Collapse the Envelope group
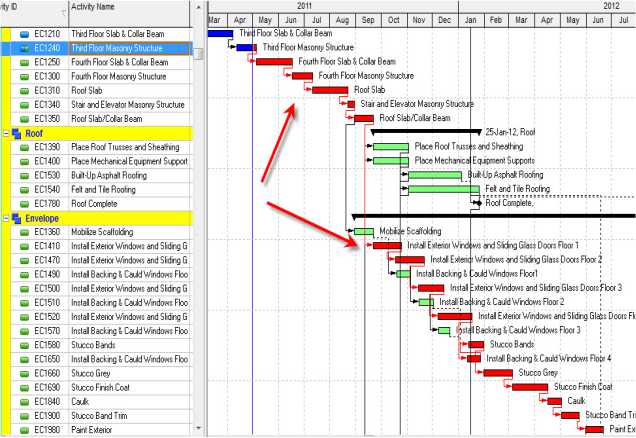 6,217
